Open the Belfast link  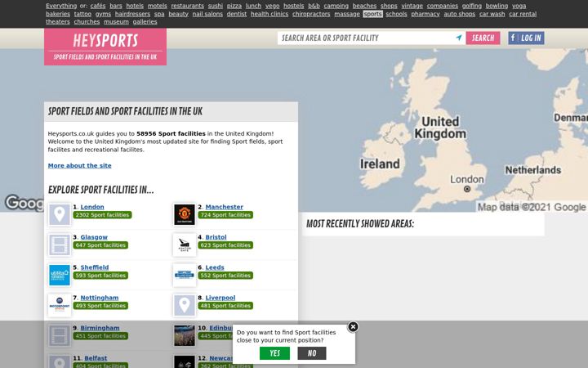tap(96, 358)
